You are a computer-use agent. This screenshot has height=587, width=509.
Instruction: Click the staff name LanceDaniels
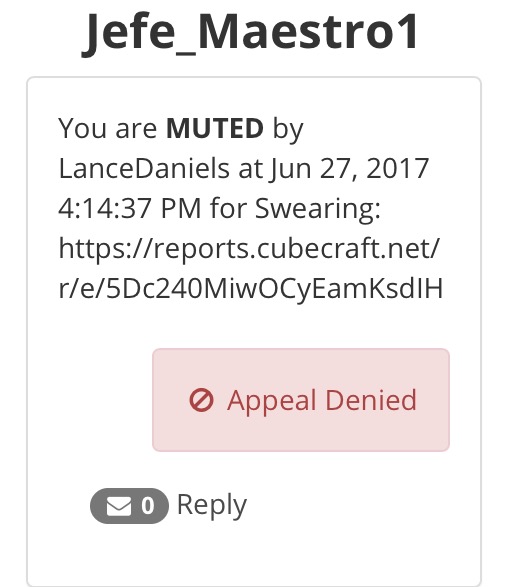click(x=144, y=168)
